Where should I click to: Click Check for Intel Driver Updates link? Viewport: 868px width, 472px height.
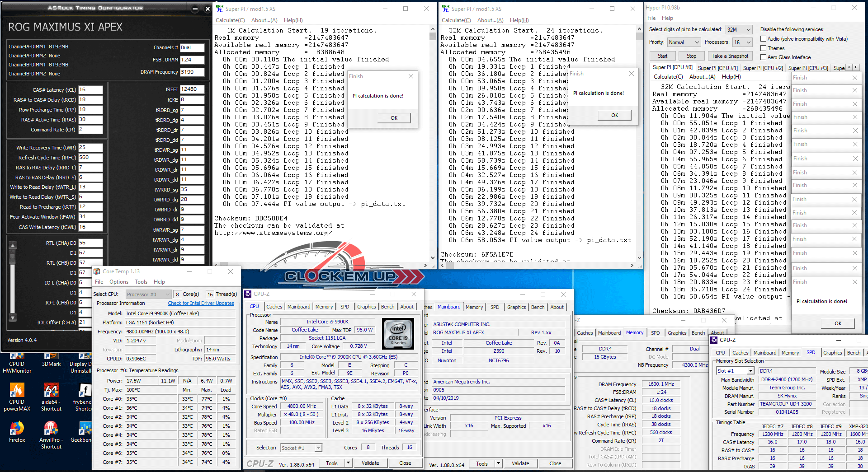pyautogui.click(x=201, y=303)
